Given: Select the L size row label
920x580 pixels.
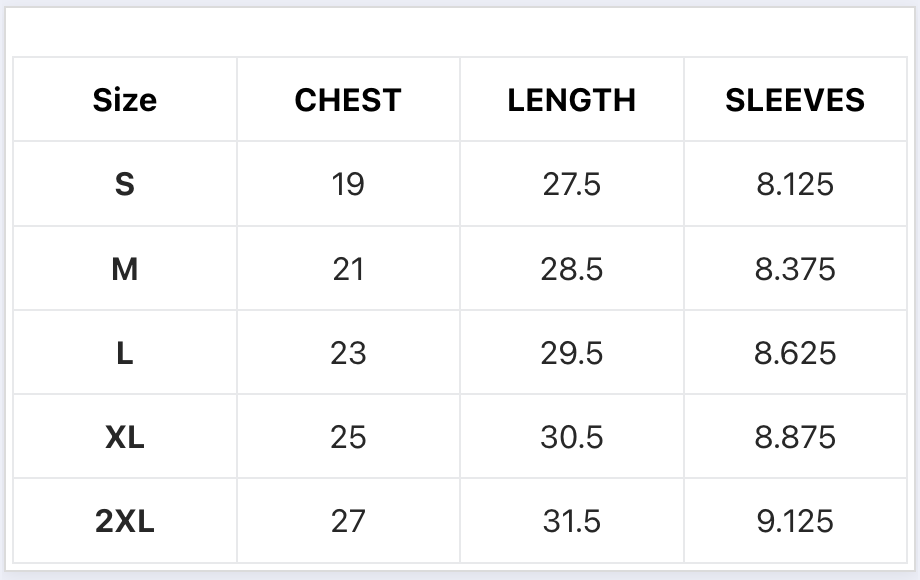Looking at the screenshot, I should (125, 353).
